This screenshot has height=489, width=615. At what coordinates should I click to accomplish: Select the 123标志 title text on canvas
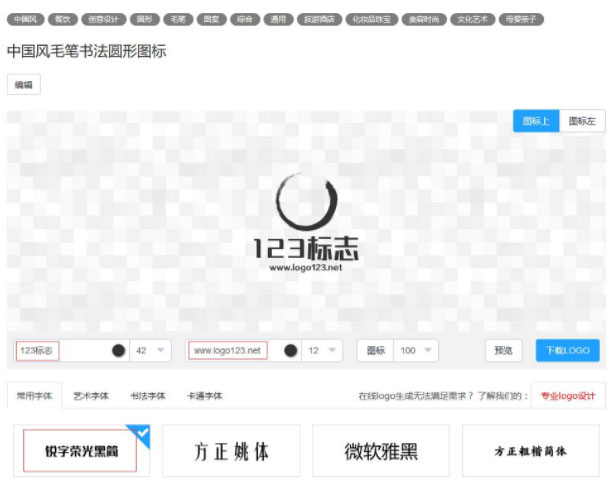[306, 248]
